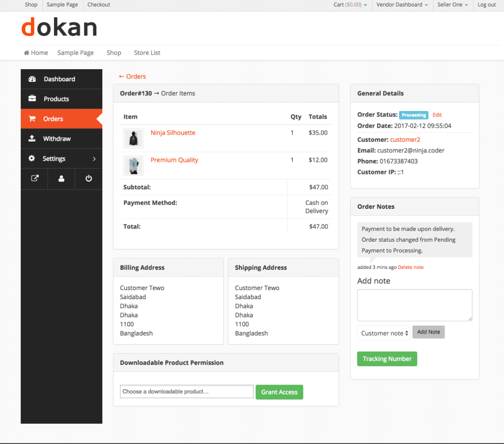Screen dimensions: 504x444
Task: Open profile with the user icon
Action: coord(60,178)
